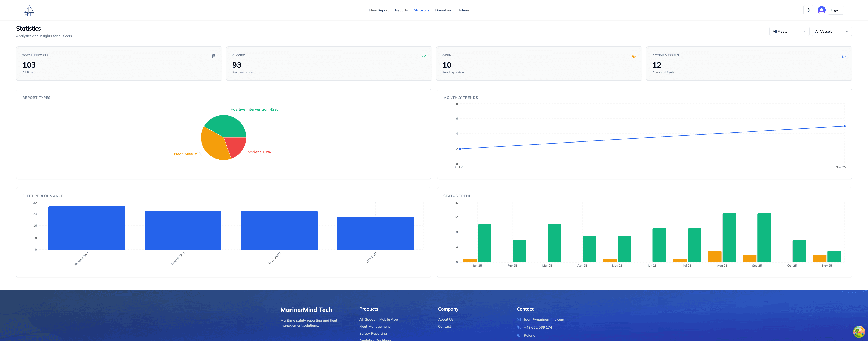Screen dimensions: 868x341
Task: Click the MMT logo icon
Action: tap(29, 10)
